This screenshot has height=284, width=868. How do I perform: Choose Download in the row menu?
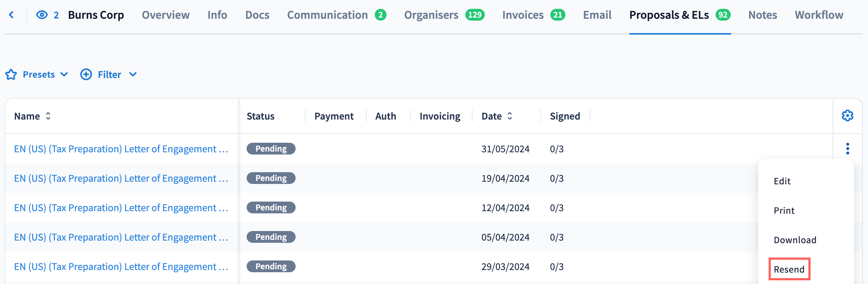[x=795, y=240]
